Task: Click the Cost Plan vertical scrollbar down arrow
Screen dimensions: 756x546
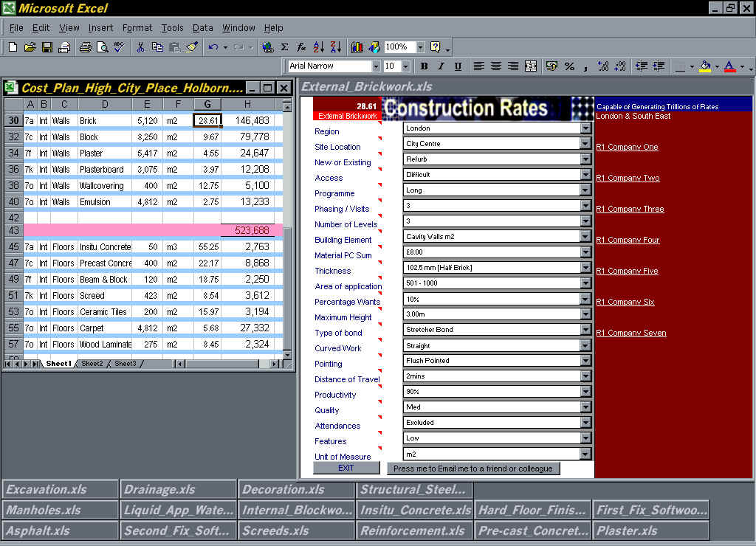Action: [287, 355]
